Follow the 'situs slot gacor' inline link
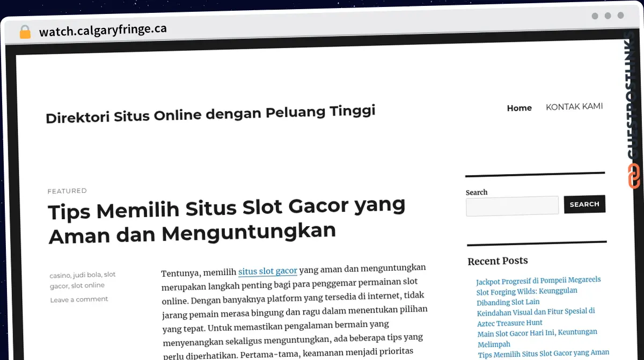This screenshot has height=360, width=644. point(267,271)
